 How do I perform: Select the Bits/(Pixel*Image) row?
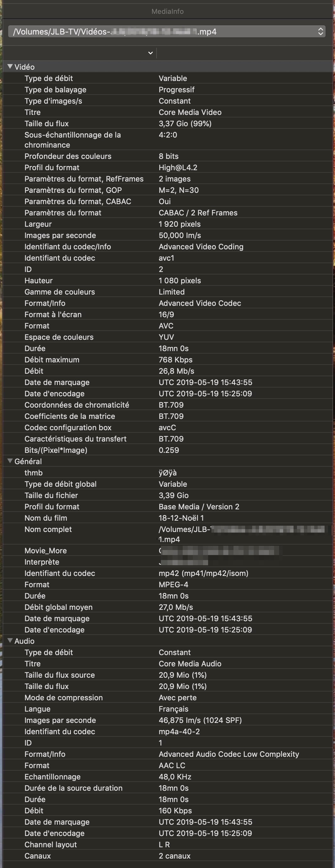56,450
